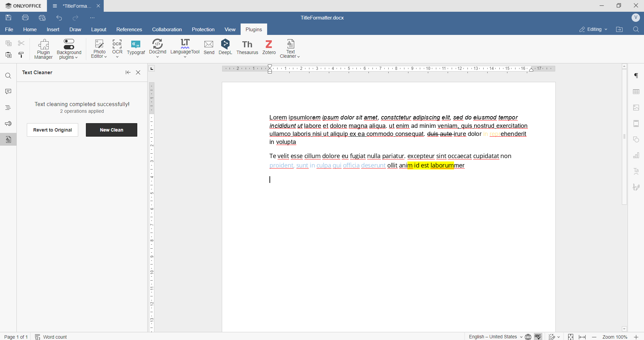The image size is (644, 340).
Task: Open shape settings in right sidebar
Action: pos(636,140)
